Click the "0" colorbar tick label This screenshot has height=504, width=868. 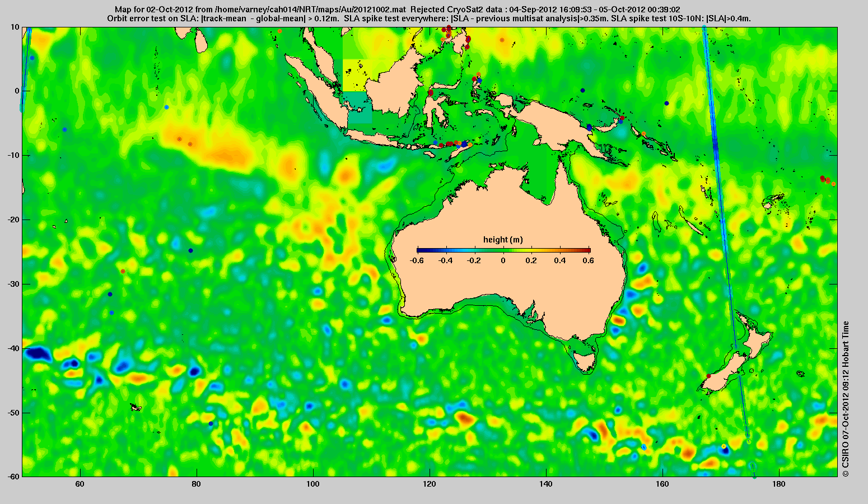click(x=503, y=261)
